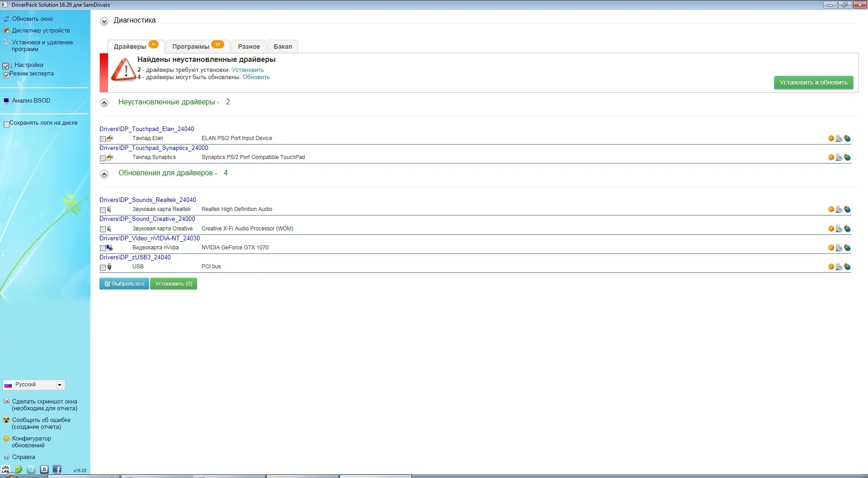Screen dimensions: 868x478
Task: Open the Twitter icon link
Action: 31,470
